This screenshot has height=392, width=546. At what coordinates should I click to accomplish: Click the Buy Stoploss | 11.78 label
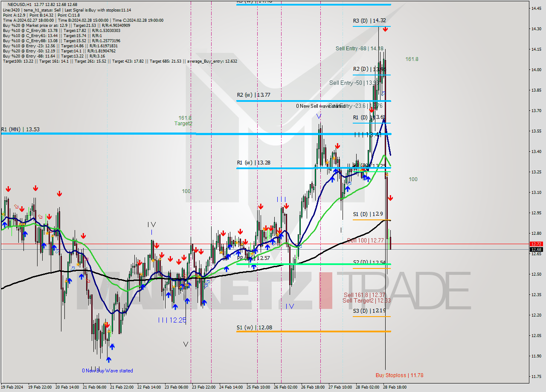(x=399, y=375)
